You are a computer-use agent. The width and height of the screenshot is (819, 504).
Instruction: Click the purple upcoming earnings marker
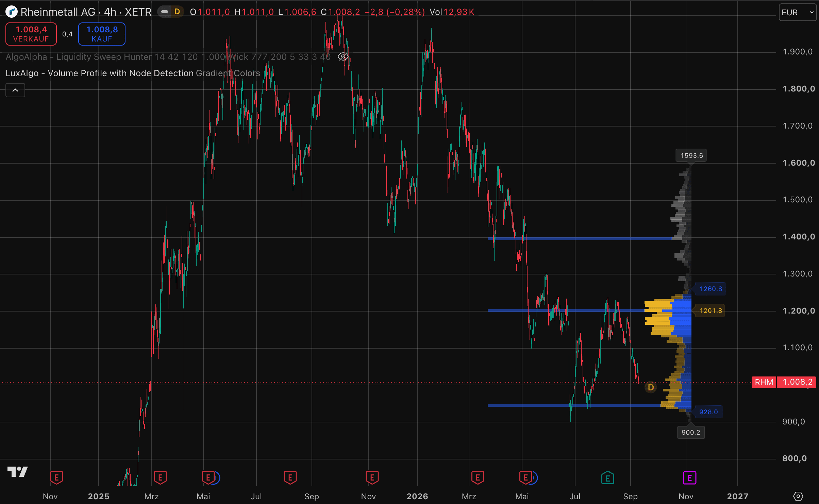click(x=689, y=478)
